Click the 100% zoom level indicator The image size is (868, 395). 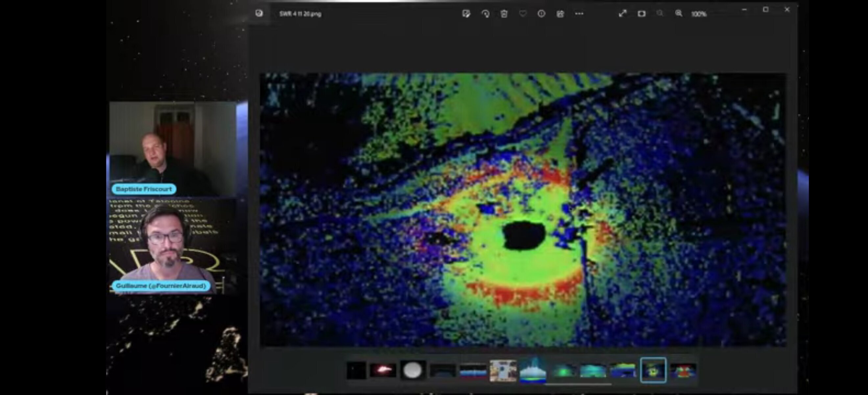coord(699,14)
